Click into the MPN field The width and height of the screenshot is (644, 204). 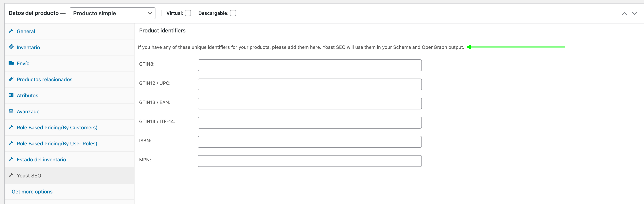click(310, 161)
